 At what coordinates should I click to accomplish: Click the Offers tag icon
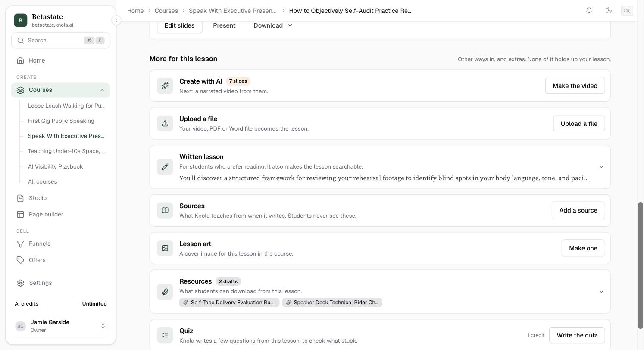coord(20,260)
